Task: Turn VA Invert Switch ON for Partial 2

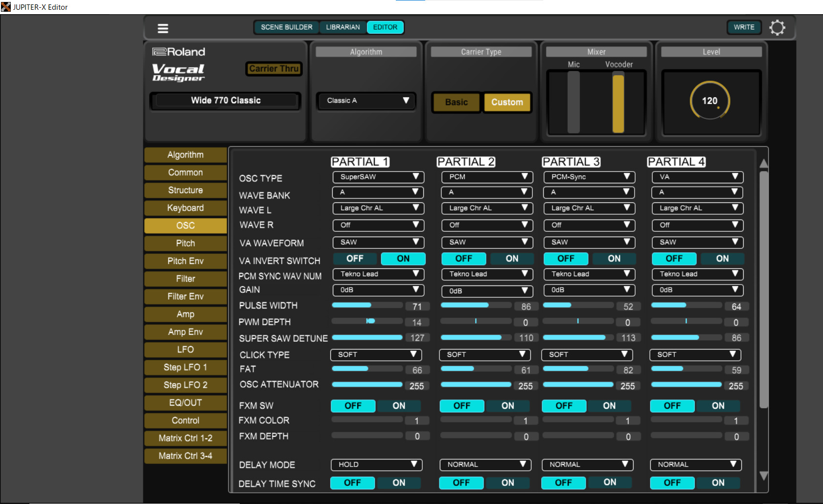Action: (x=512, y=259)
